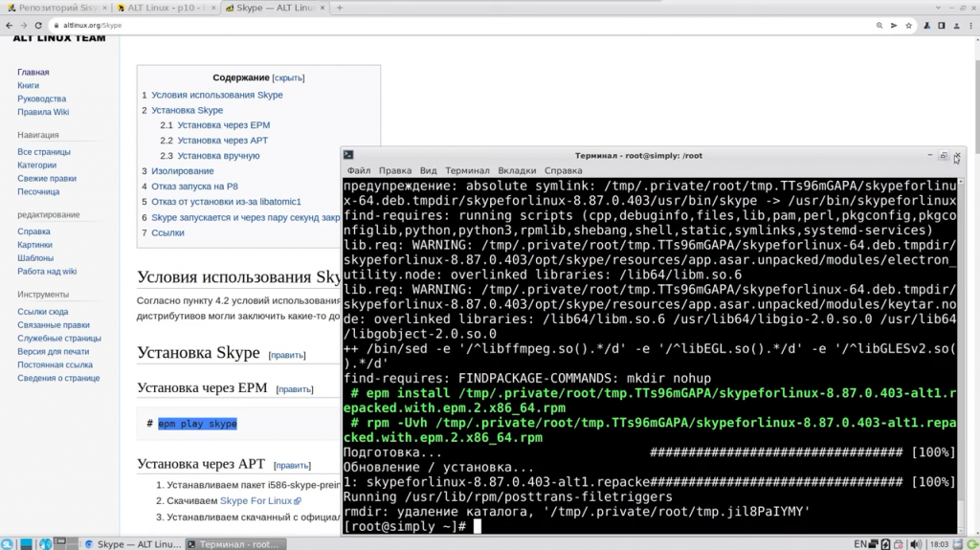Expand the browser tab search chevron
The image size is (980, 550).
(938, 8)
